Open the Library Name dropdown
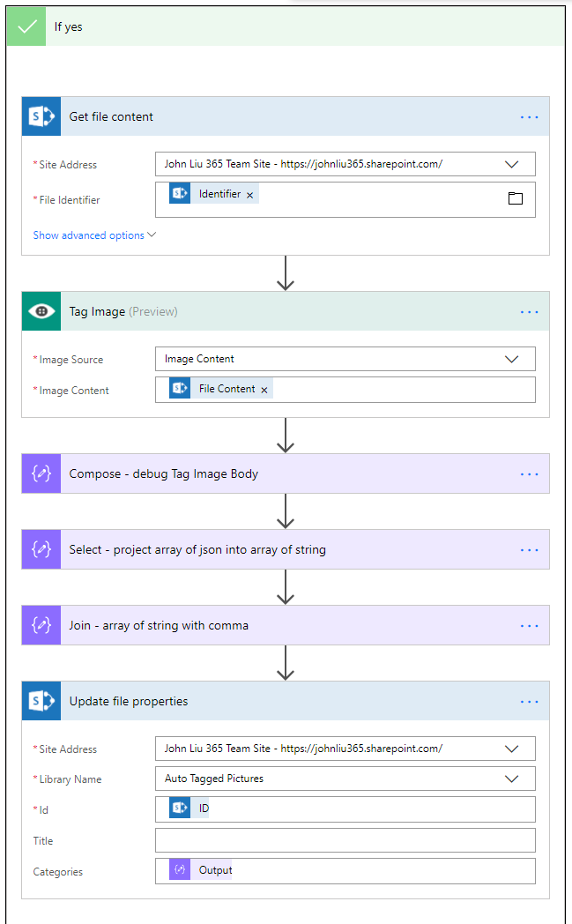The image size is (572, 924). [x=511, y=779]
